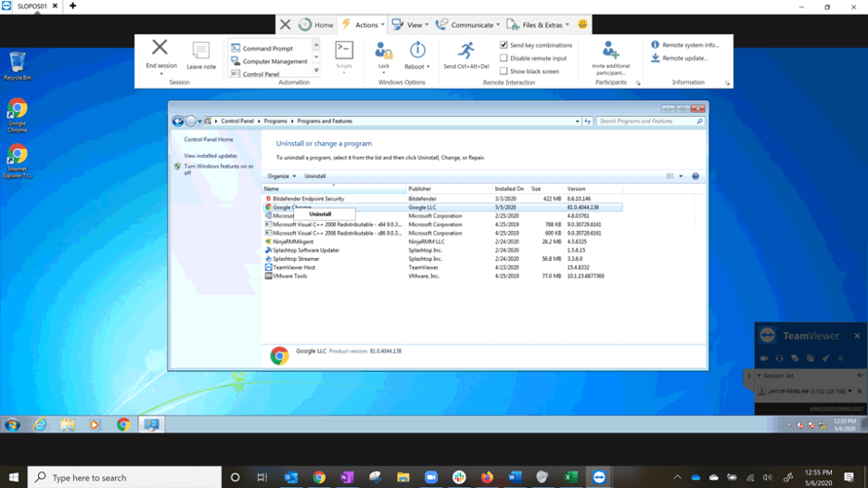Click the Reboot power icon
Viewport: 868px width, 488px height.
tap(417, 50)
